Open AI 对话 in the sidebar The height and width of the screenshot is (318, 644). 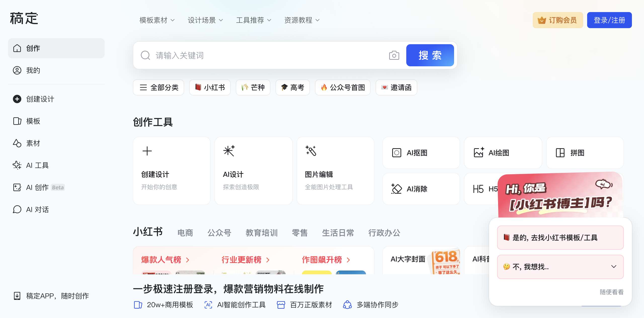pyautogui.click(x=37, y=209)
